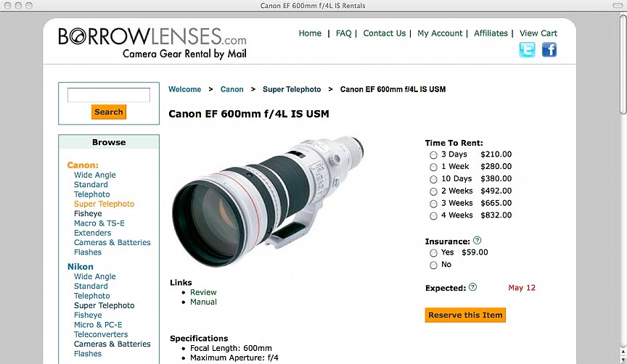
Task: Select the 3 Days rental option
Action: [433, 155]
